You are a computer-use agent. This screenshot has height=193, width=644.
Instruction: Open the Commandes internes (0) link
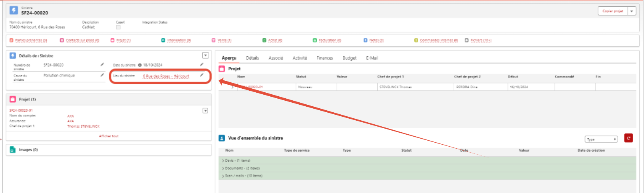pos(439,40)
